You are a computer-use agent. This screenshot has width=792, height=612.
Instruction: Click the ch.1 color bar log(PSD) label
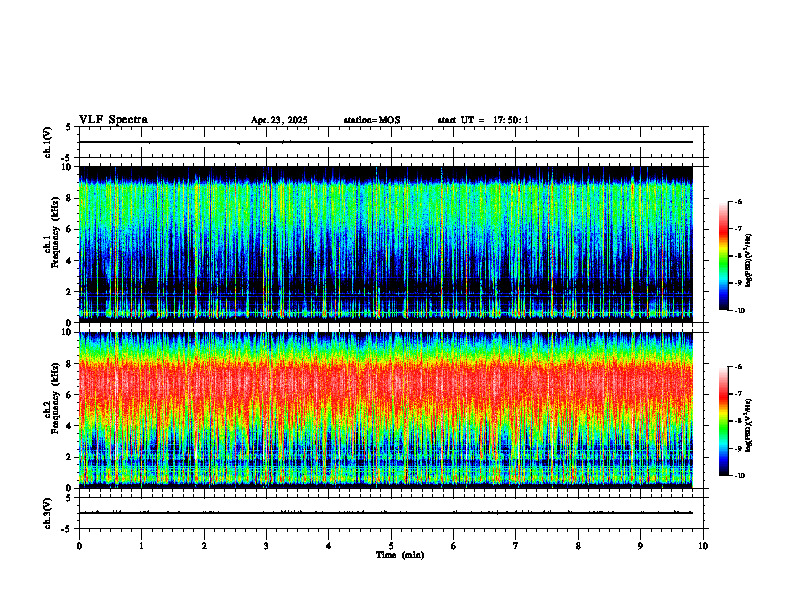coord(750,261)
